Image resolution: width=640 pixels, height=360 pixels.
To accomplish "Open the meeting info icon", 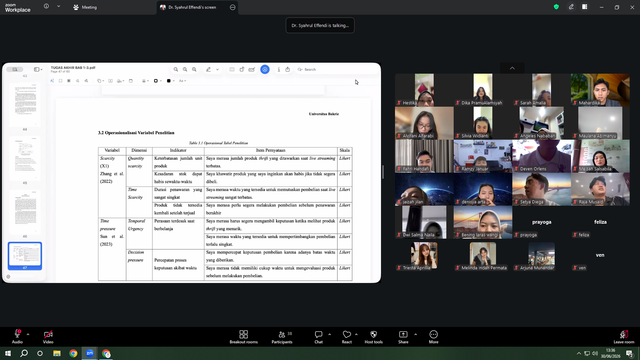I will (46, 7).
